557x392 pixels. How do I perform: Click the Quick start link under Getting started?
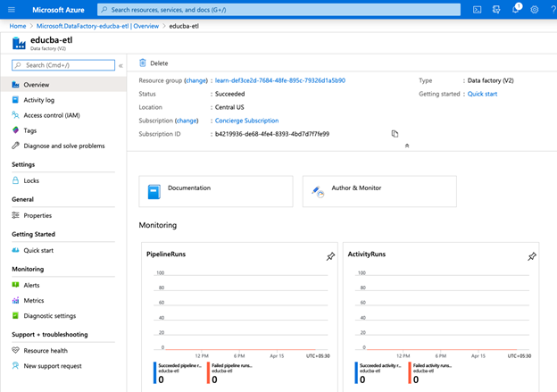click(x=482, y=94)
